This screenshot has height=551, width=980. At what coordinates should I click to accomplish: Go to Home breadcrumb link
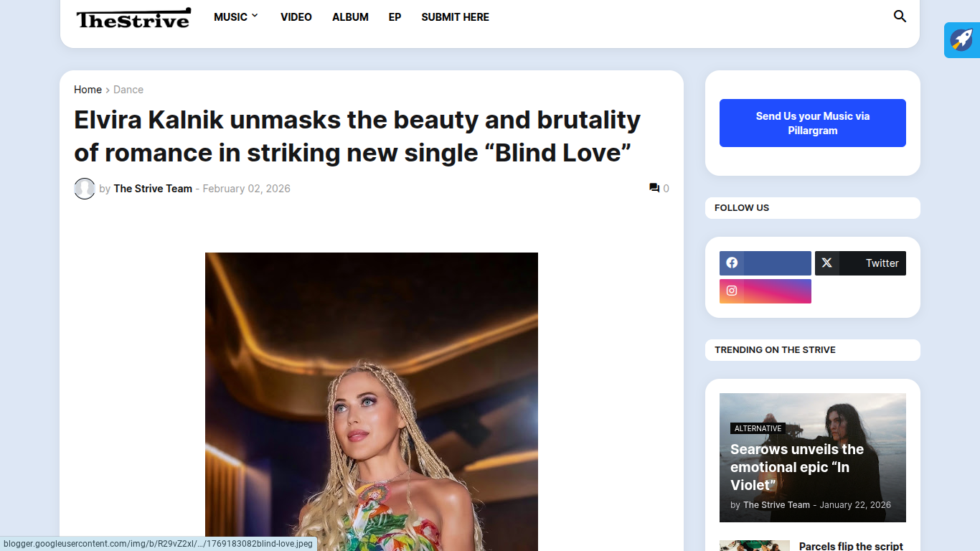click(88, 90)
